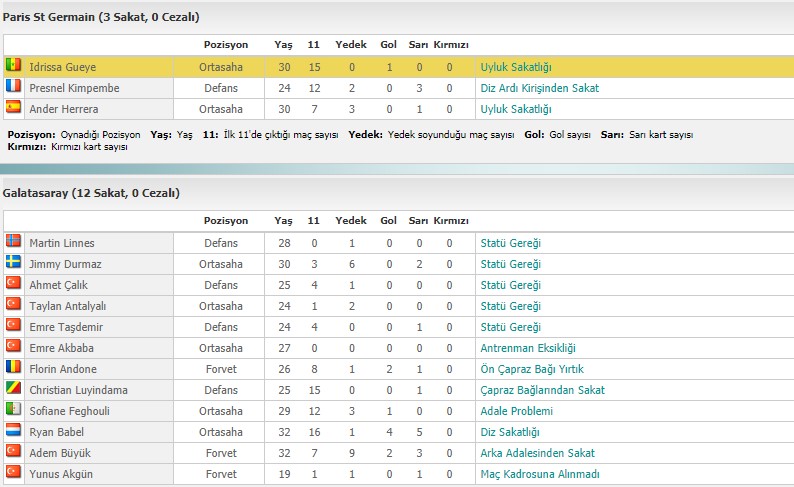Click the Swedish flag beside Jimmy Durmaz
Viewport: 794px width, 487px height.
14,262
